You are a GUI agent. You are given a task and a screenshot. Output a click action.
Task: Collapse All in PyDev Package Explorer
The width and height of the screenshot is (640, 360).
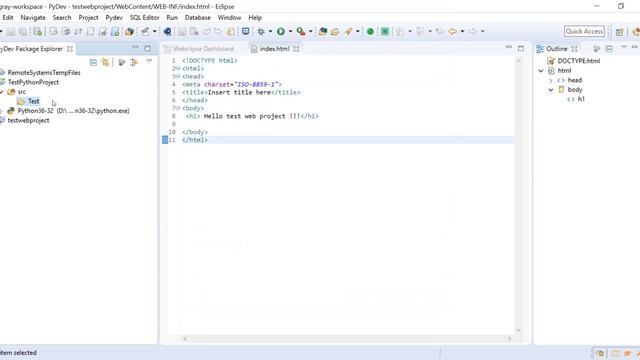[93, 62]
